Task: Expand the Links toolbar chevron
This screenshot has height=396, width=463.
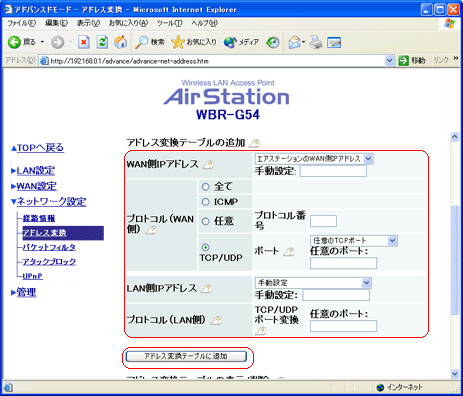Action: click(456, 59)
